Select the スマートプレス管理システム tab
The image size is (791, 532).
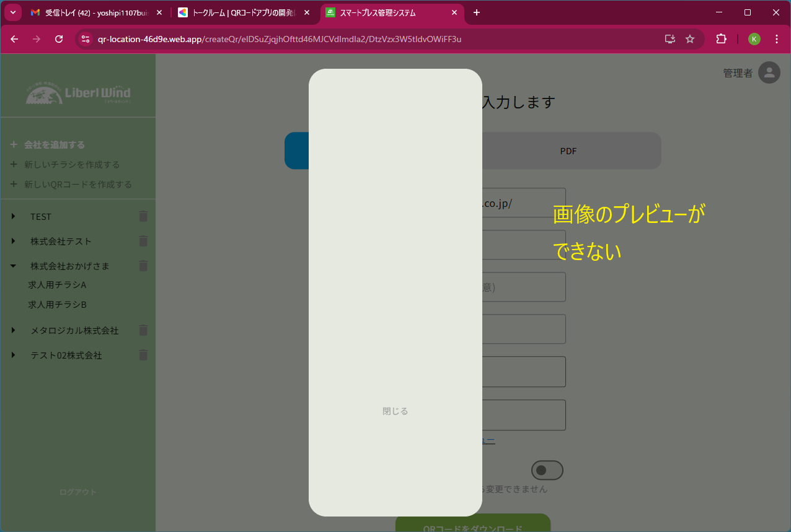click(392, 12)
